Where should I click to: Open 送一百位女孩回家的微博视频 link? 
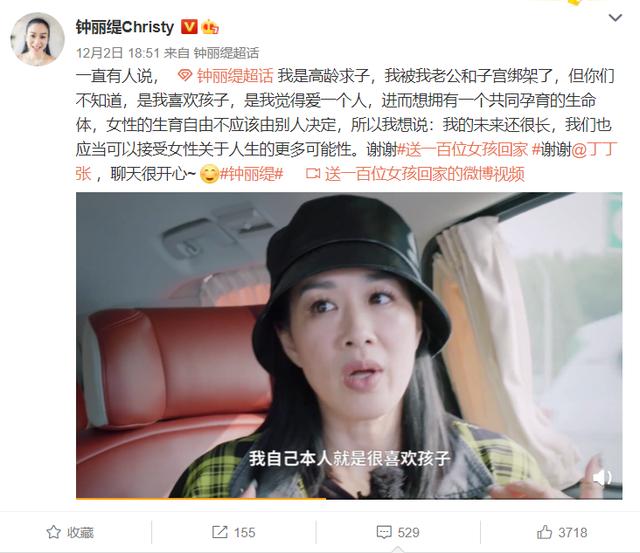424,174
